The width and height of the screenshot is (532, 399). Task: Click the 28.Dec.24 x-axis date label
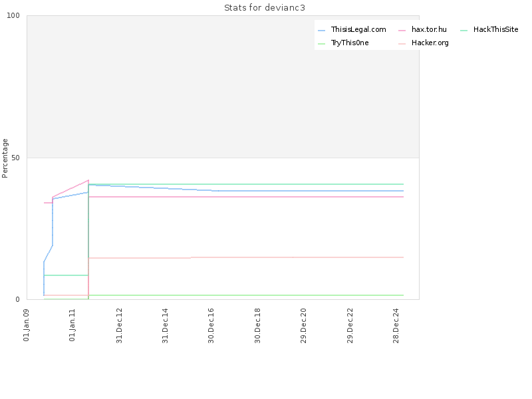tap(396, 326)
